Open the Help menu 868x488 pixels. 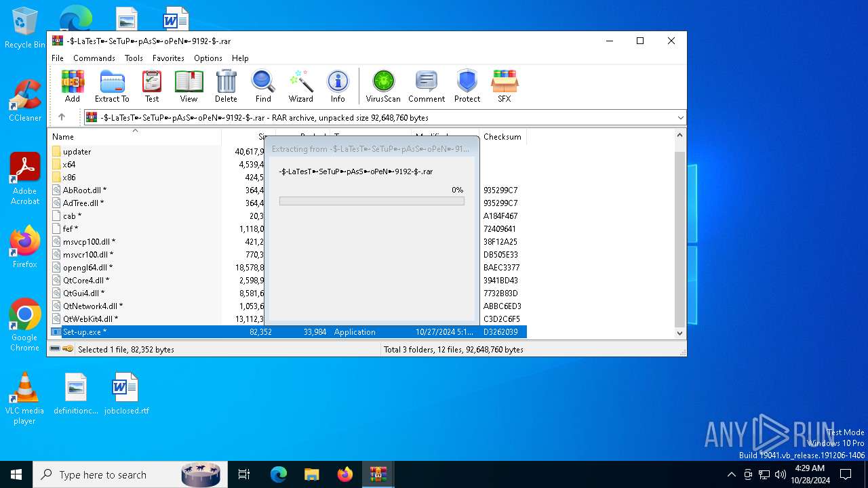(240, 58)
